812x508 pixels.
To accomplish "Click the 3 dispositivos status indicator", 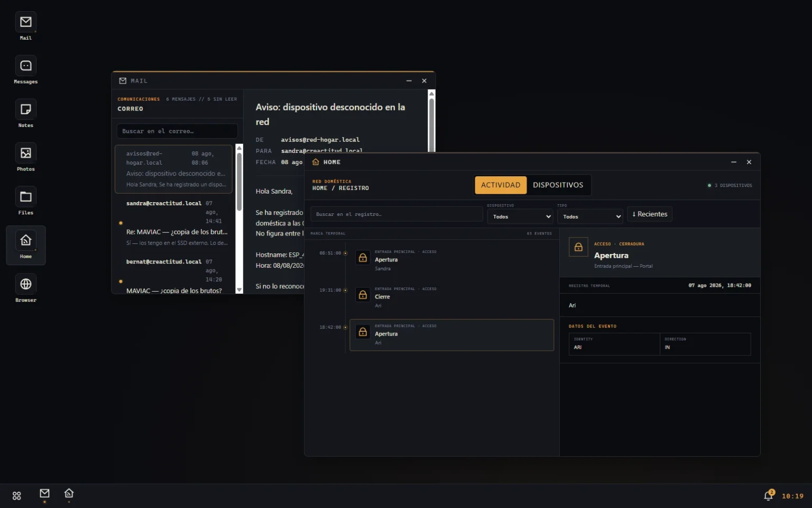I will coord(730,186).
